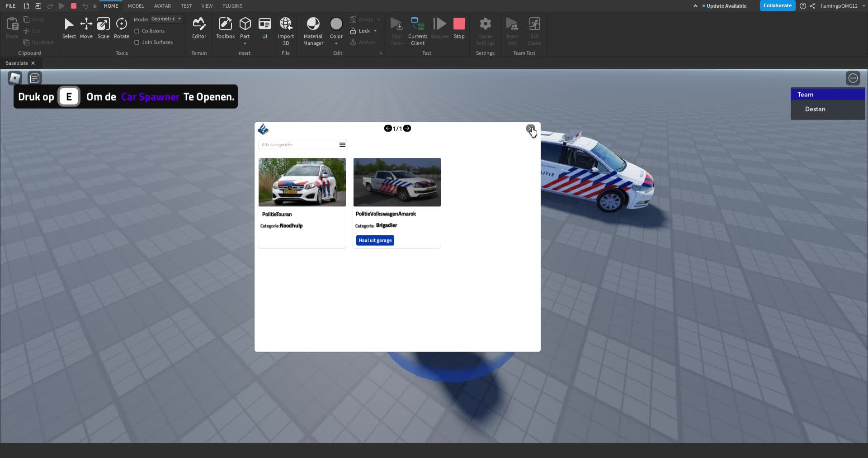Open the Material Manager

pos(313,28)
